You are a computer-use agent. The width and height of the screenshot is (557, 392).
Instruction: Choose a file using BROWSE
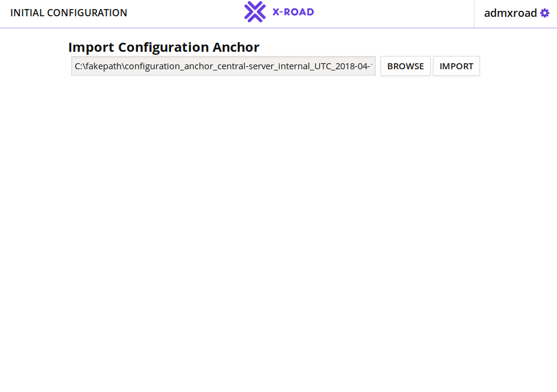(x=405, y=66)
